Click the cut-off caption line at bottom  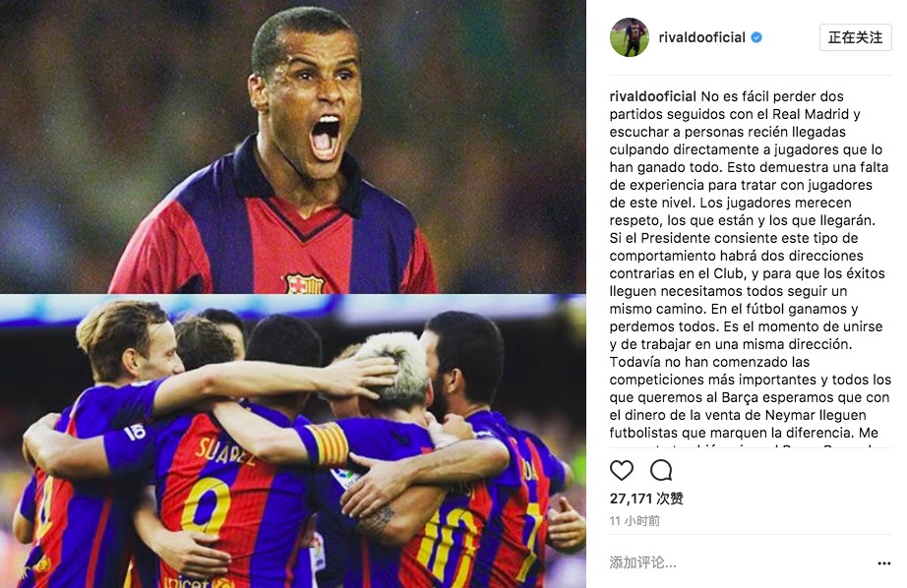747,445
